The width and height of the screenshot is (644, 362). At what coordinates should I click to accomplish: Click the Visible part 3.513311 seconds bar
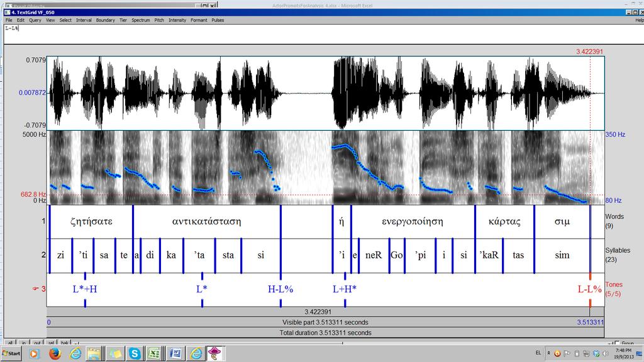(325, 322)
